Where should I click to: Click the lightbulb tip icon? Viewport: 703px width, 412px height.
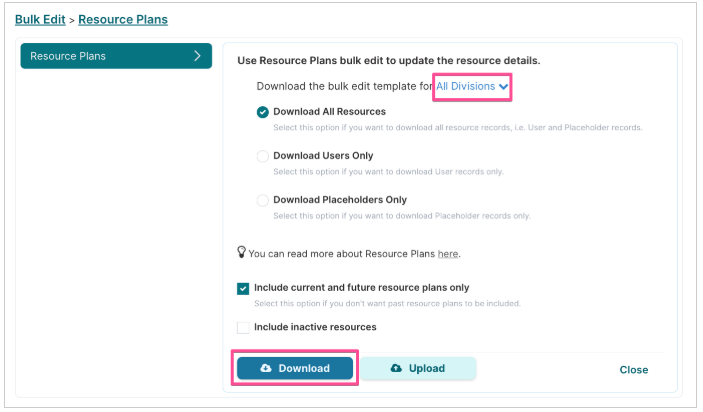(241, 252)
